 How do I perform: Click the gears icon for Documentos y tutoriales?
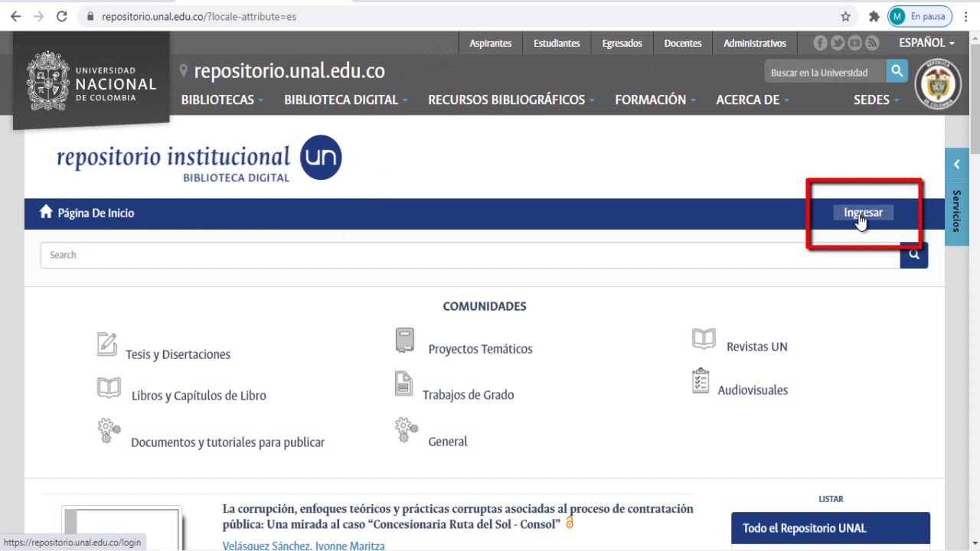[109, 430]
